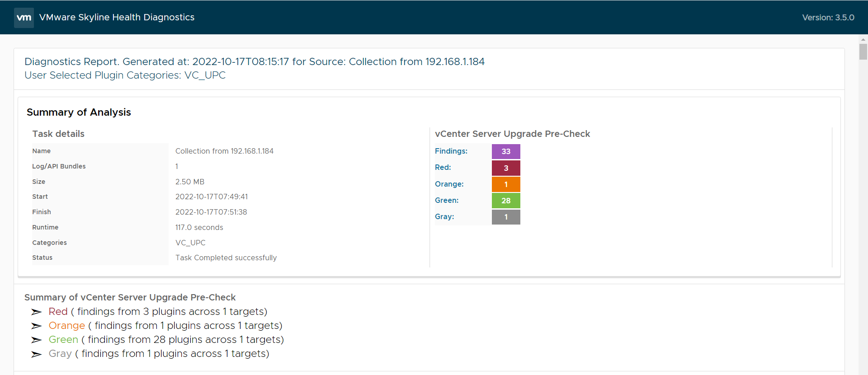Select the Findings: label

pos(451,151)
